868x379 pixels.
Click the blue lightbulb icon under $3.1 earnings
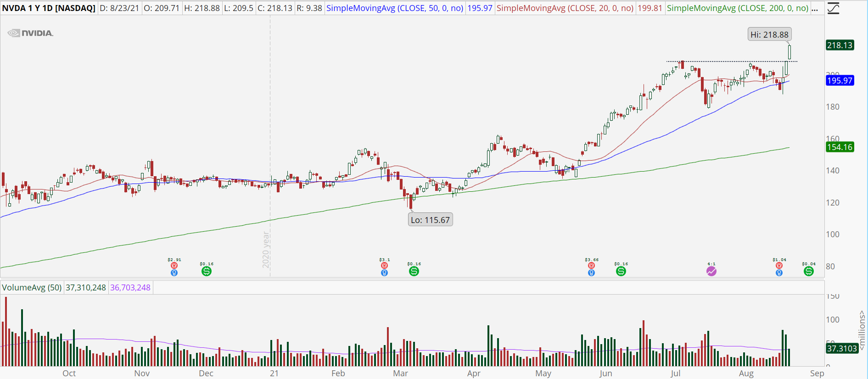point(384,273)
